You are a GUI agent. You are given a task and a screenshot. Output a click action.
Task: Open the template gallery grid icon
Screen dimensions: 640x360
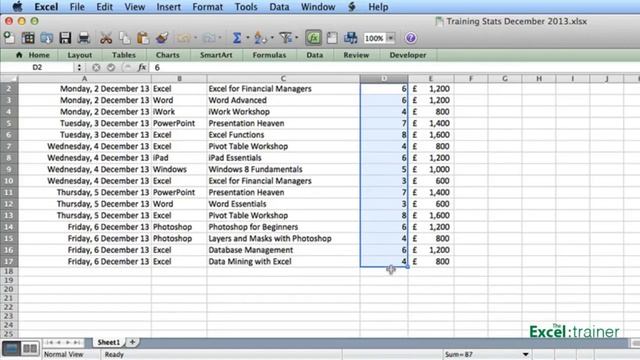coord(28,38)
